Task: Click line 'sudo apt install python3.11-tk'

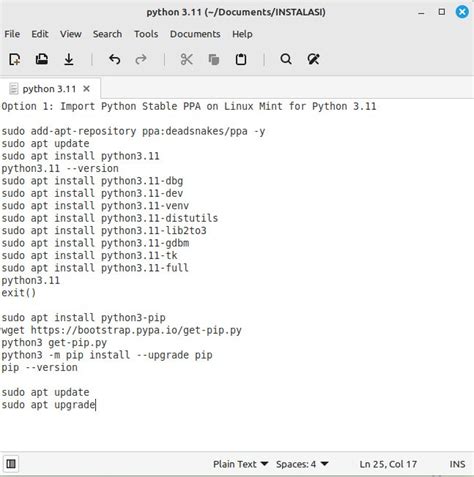Action: [89, 256]
